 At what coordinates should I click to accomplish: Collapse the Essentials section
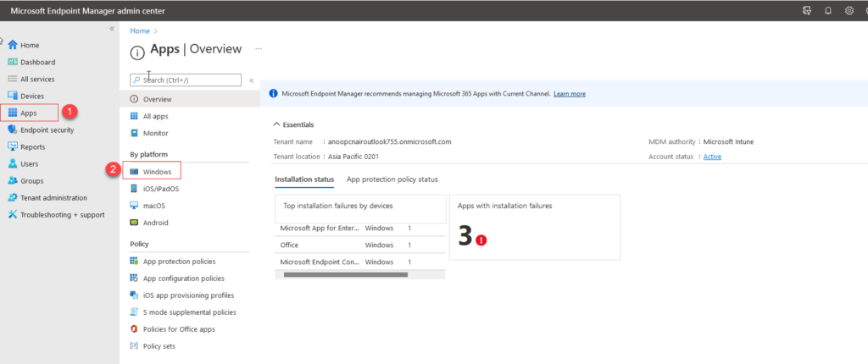coord(277,125)
